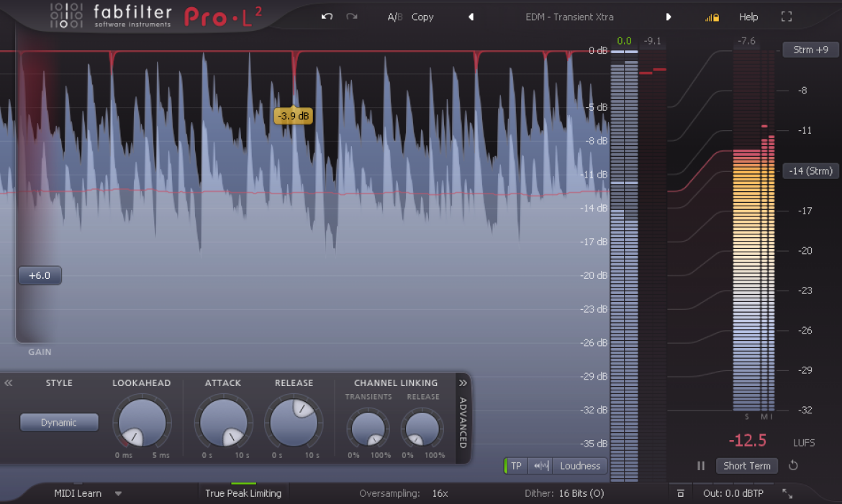The image size is (842, 504).
Task: Click the -12.5 LUFS loudness readout
Action: click(748, 441)
